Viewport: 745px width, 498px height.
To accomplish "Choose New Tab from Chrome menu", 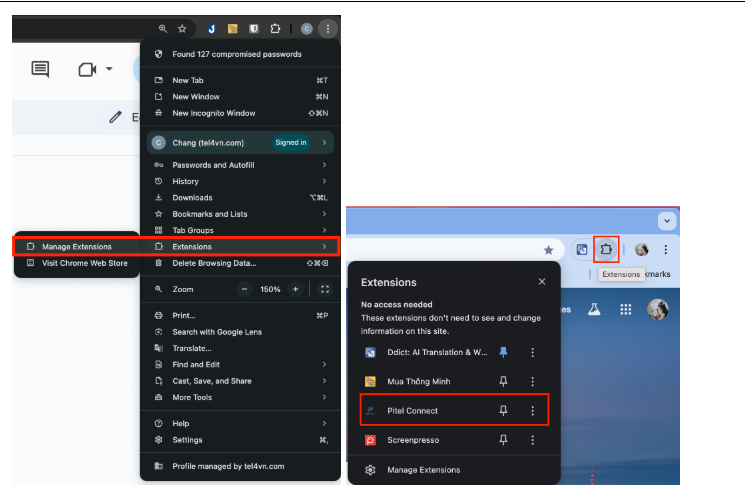I will [240, 80].
